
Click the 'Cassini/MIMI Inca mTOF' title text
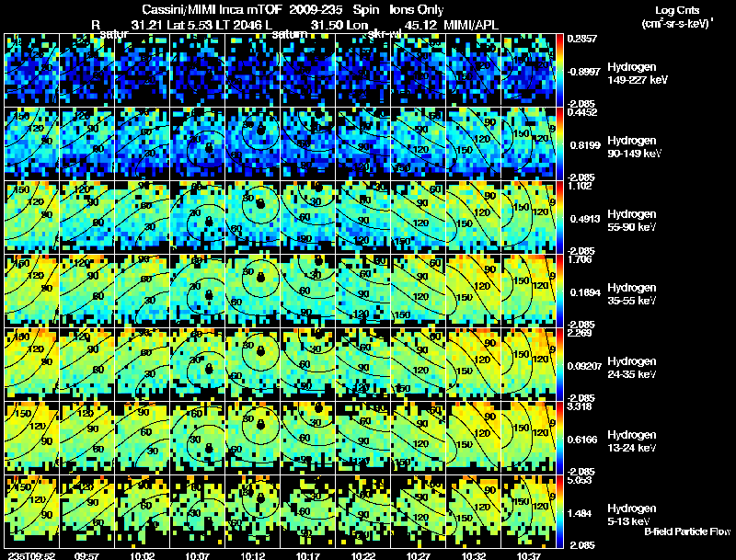click(x=212, y=10)
